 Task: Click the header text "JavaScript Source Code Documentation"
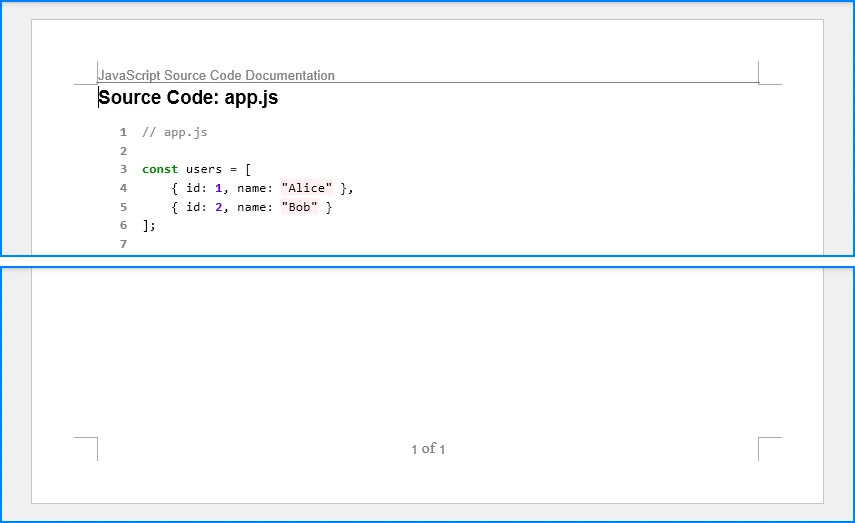coord(216,75)
